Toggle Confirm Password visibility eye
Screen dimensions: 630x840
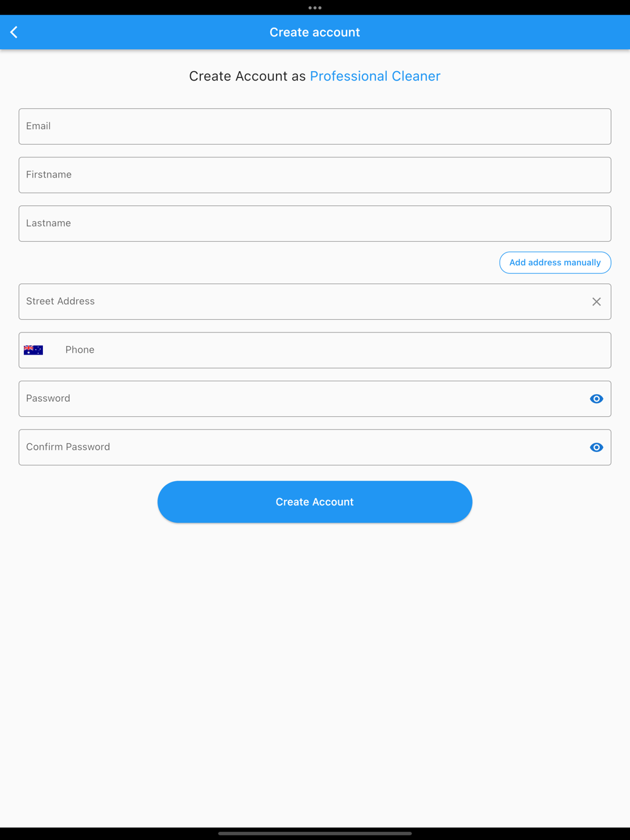point(596,447)
